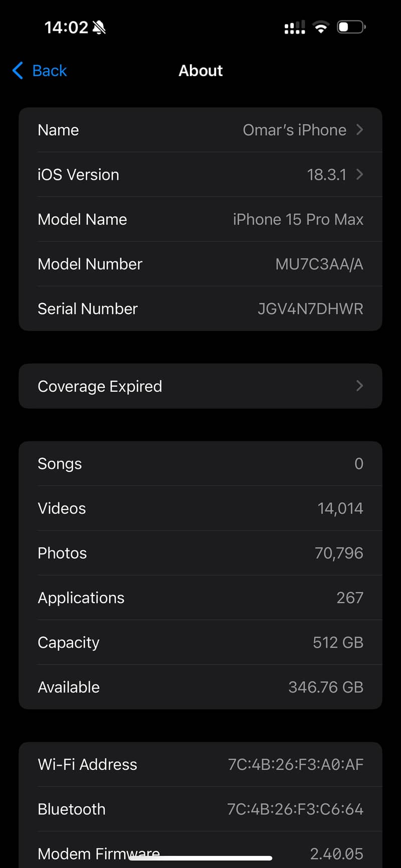This screenshot has height=868, width=401.
Task: Expand iOS Version 18.3.1 details chevron
Action: pos(359,174)
